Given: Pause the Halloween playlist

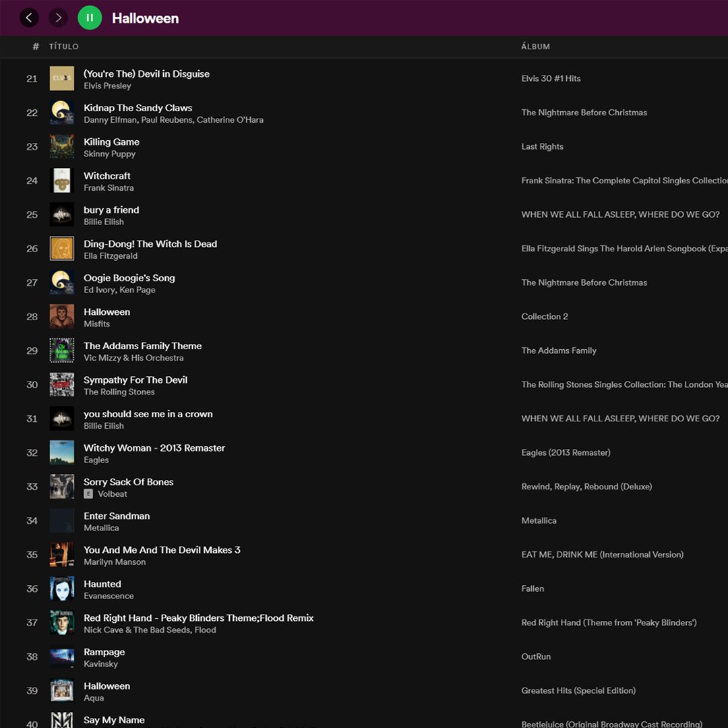Looking at the screenshot, I should 90,18.
